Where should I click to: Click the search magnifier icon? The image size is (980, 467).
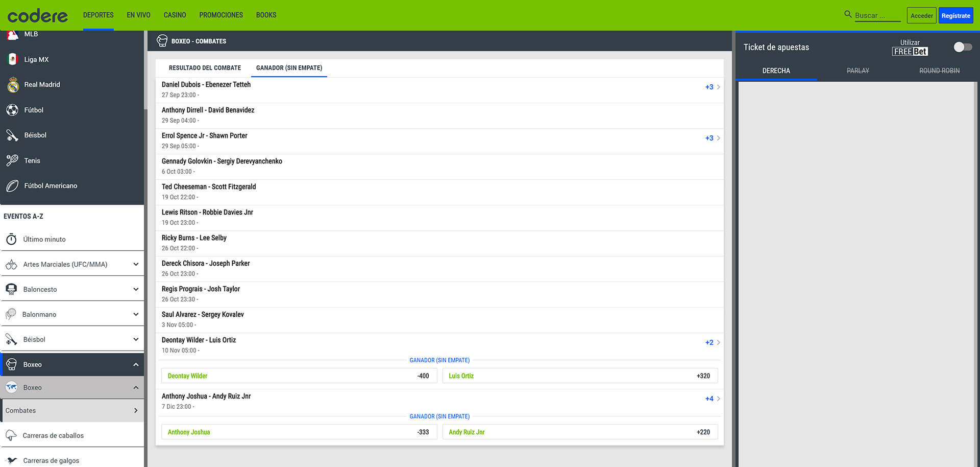[848, 14]
